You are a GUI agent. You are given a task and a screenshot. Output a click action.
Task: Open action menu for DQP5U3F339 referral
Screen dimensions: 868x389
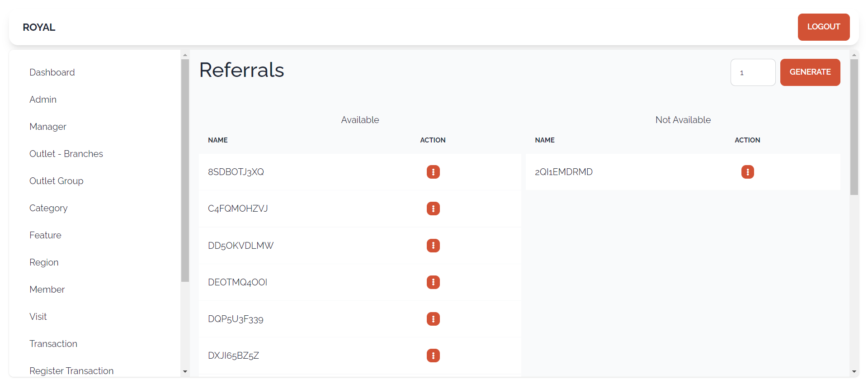[x=433, y=319]
